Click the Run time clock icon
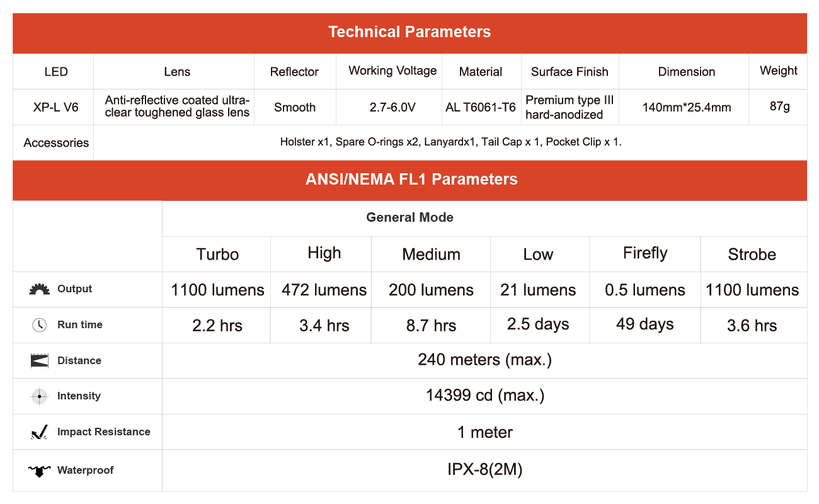This screenshot has width=819, height=504. coord(39,325)
